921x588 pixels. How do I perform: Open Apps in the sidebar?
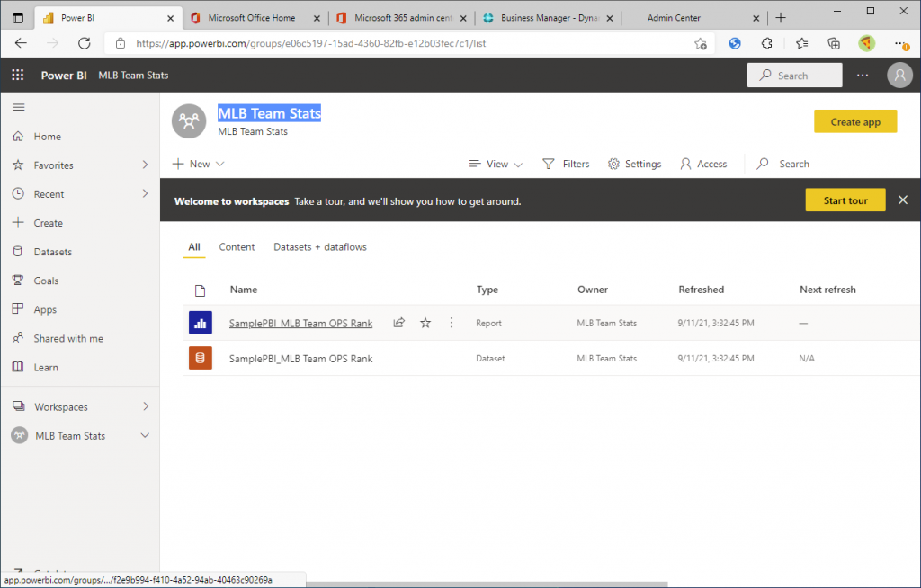pyautogui.click(x=45, y=309)
